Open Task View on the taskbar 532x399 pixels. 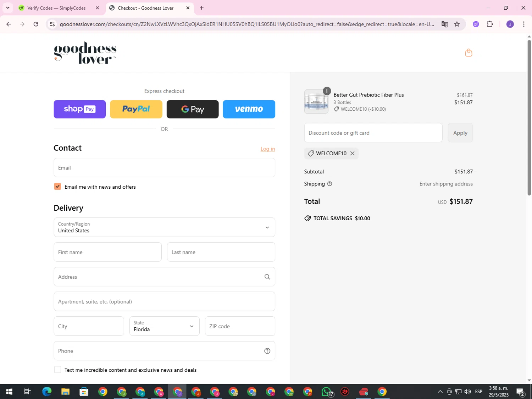27,392
